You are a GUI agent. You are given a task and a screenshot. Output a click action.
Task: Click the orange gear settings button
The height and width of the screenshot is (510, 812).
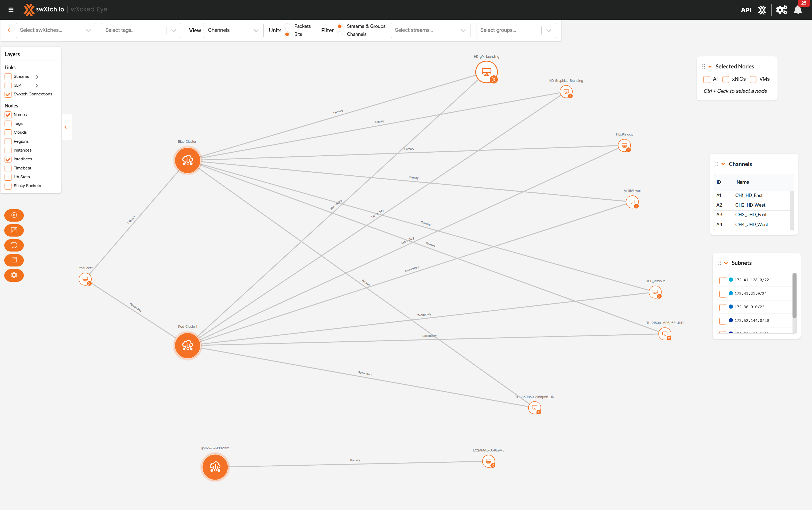[x=14, y=275]
